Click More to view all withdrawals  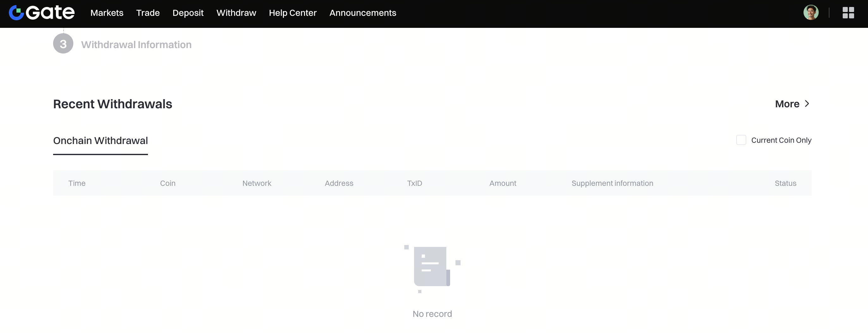click(x=787, y=104)
